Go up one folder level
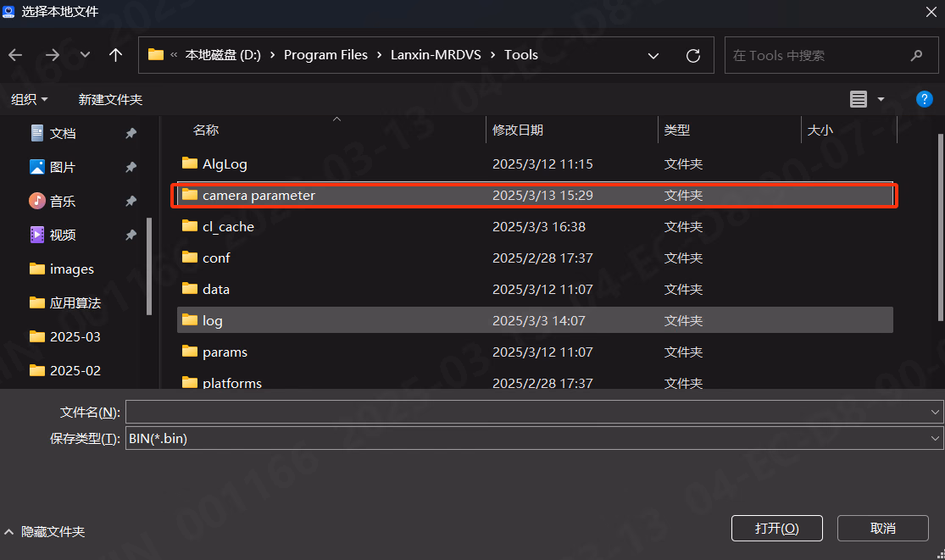The width and height of the screenshot is (945, 560). (x=116, y=55)
